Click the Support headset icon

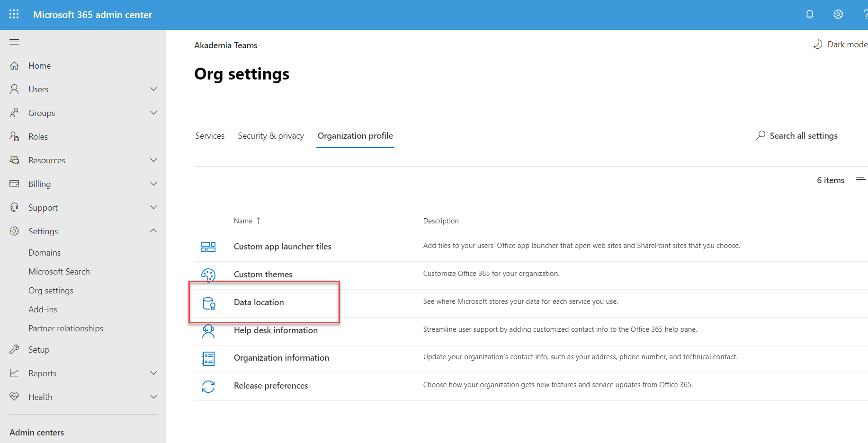point(15,207)
